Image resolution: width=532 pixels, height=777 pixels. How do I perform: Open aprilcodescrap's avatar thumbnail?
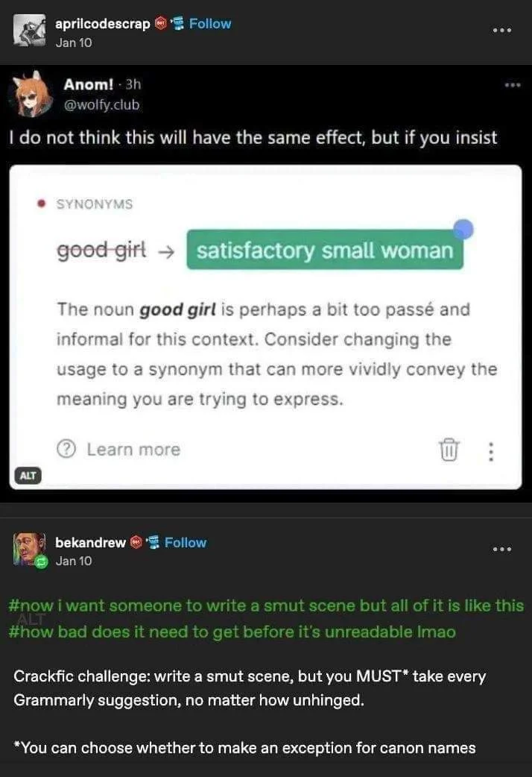(x=30, y=31)
